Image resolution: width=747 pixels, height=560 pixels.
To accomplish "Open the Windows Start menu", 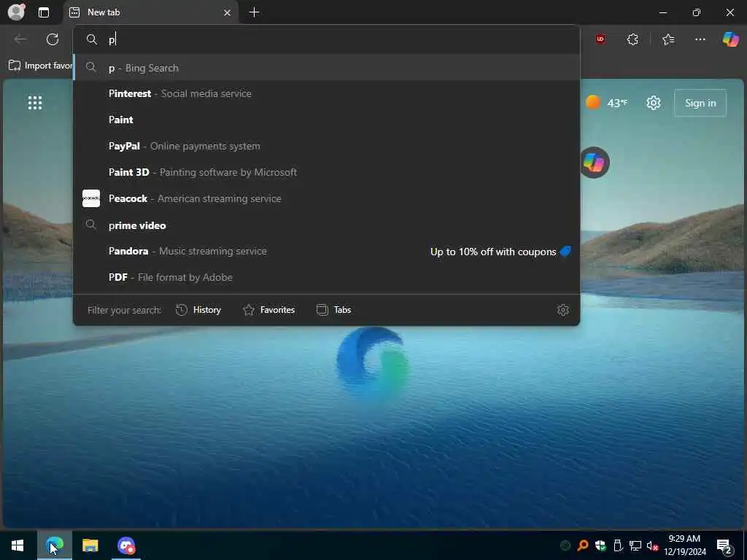I will coord(18,545).
